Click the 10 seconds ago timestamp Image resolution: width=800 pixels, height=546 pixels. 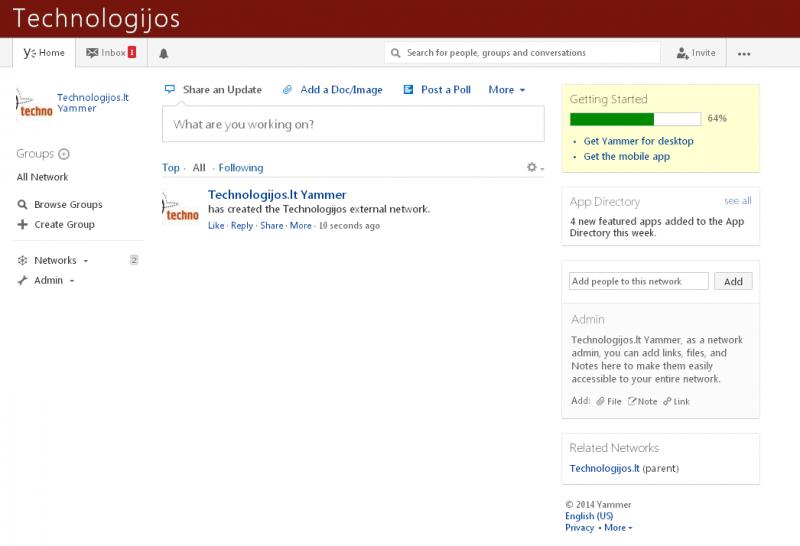(x=349, y=226)
